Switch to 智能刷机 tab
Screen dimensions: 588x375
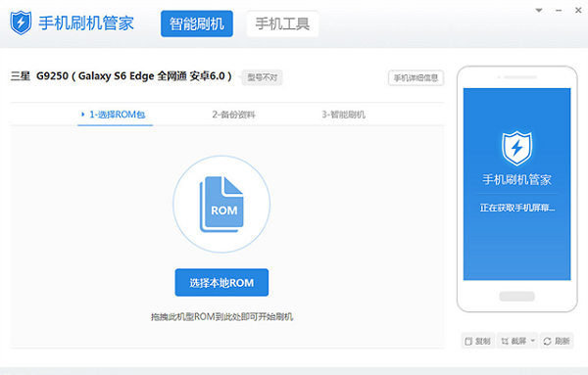click(x=197, y=23)
